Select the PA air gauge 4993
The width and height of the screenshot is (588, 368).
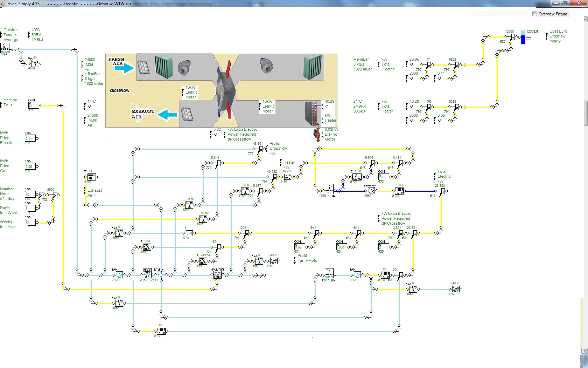pyautogui.click(x=203, y=261)
